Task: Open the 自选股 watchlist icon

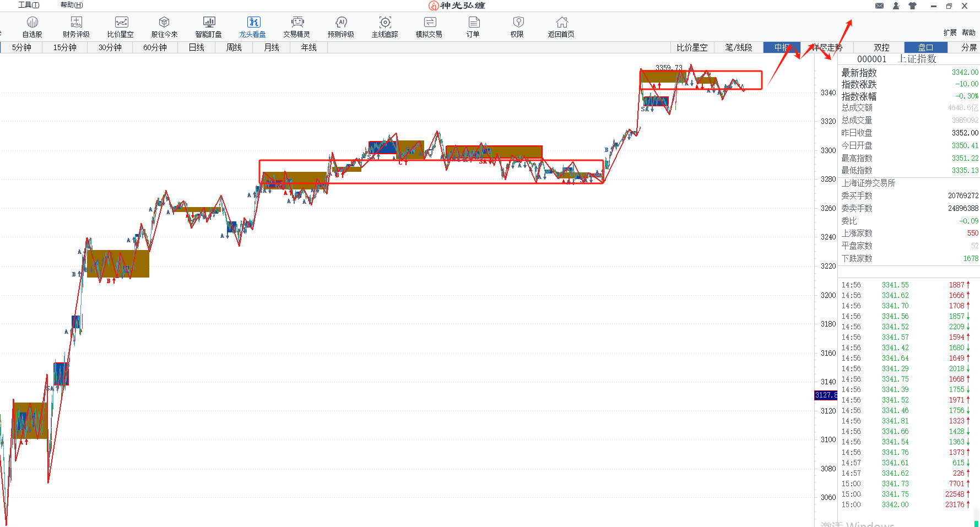Action: click(33, 23)
